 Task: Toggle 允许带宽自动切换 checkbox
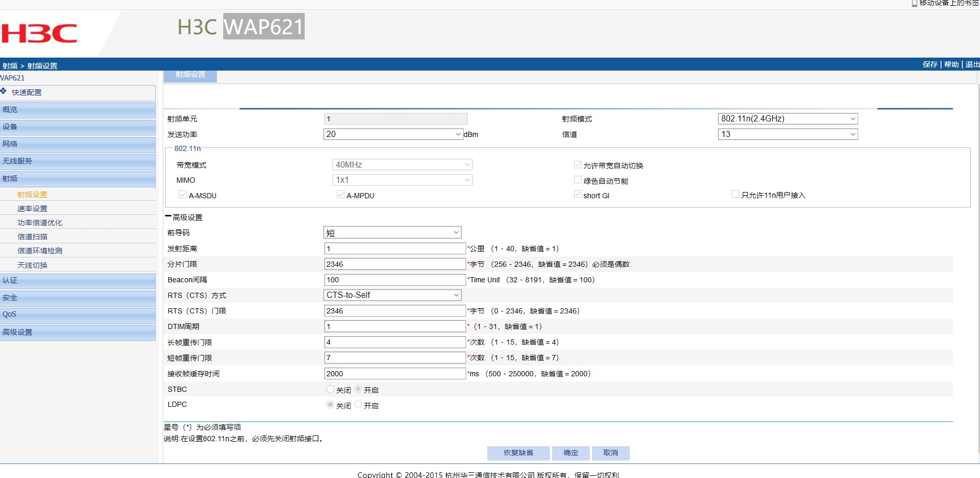tap(578, 165)
